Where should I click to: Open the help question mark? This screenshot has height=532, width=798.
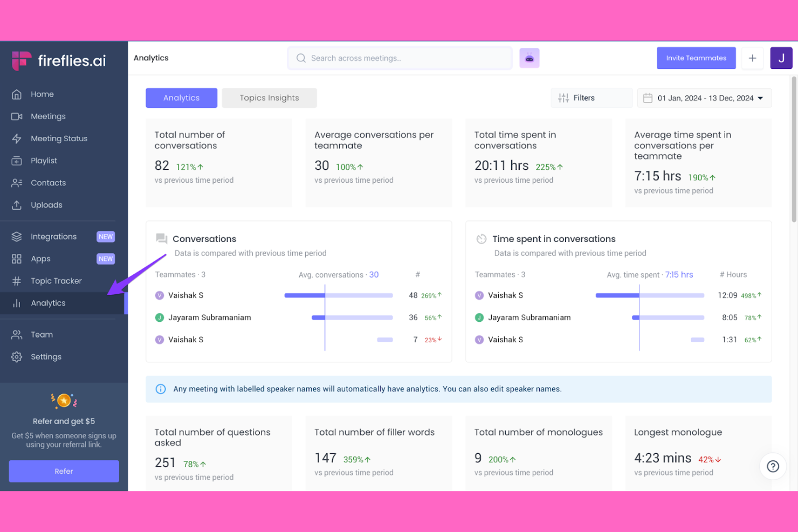tap(773, 466)
